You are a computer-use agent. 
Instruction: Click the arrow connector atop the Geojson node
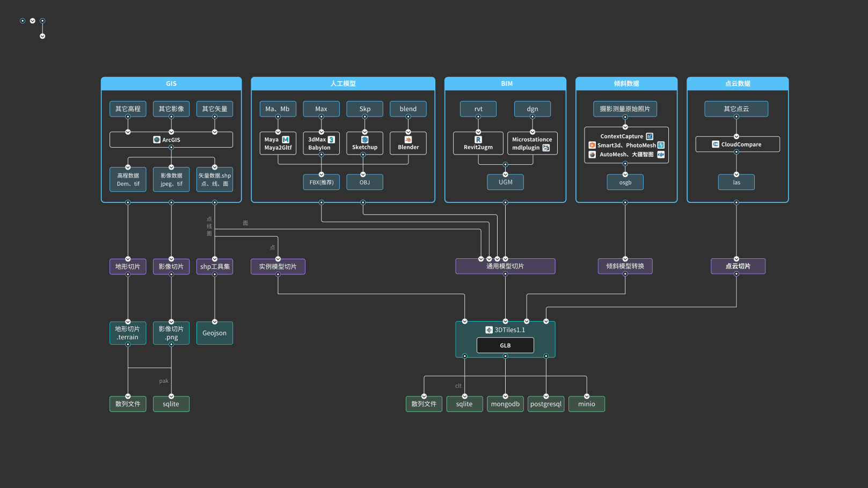(x=215, y=322)
